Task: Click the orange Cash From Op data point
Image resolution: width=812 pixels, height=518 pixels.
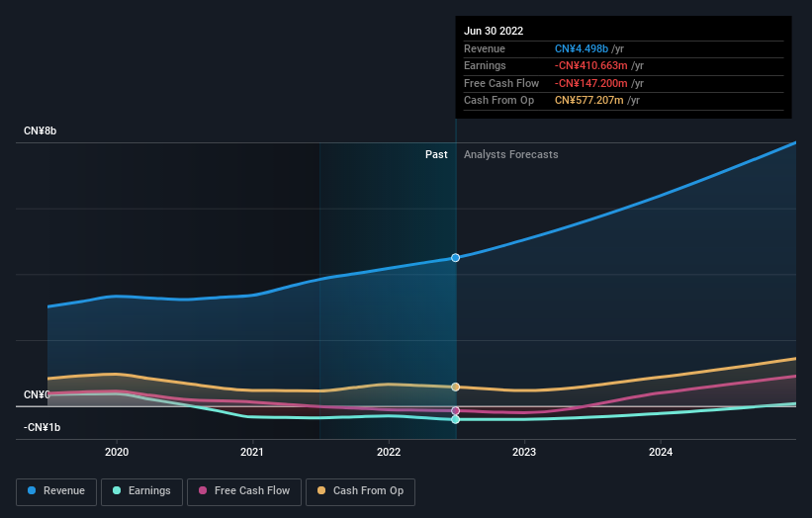Action: (455, 388)
